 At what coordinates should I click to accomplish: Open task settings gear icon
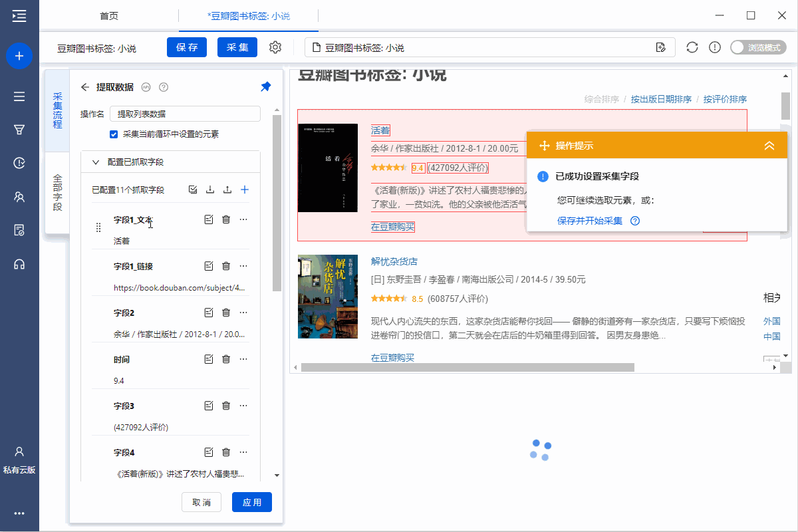(x=275, y=47)
